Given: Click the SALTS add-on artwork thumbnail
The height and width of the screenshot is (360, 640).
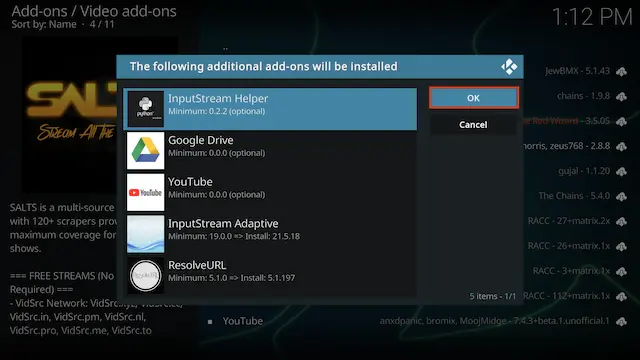Looking at the screenshot, I should [x=69, y=115].
